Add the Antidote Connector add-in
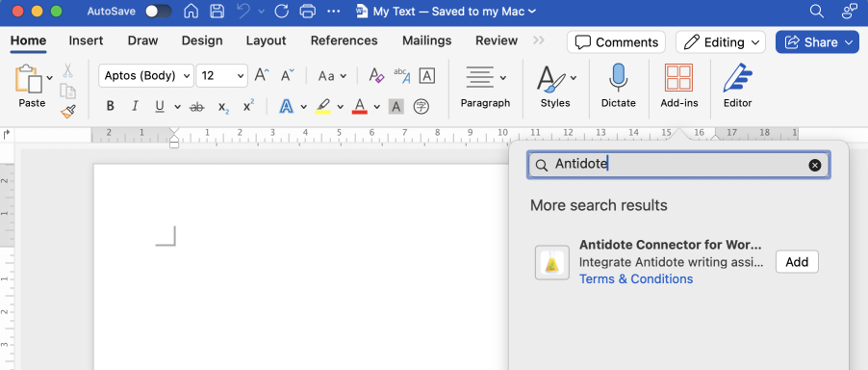868x370 pixels. coord(797,262)
